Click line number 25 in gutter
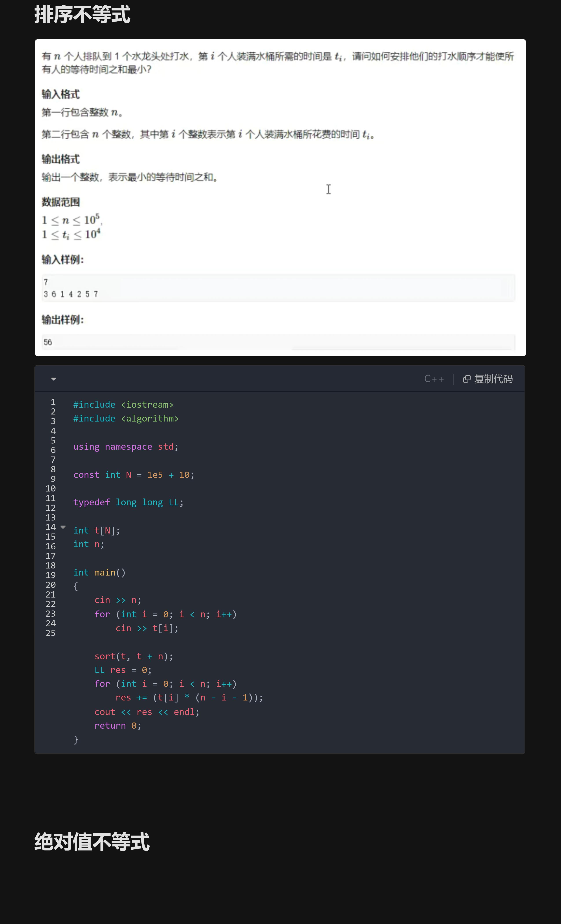Viewport: 561px width, 924px height. pyautogui.click(x=51, y=633)
